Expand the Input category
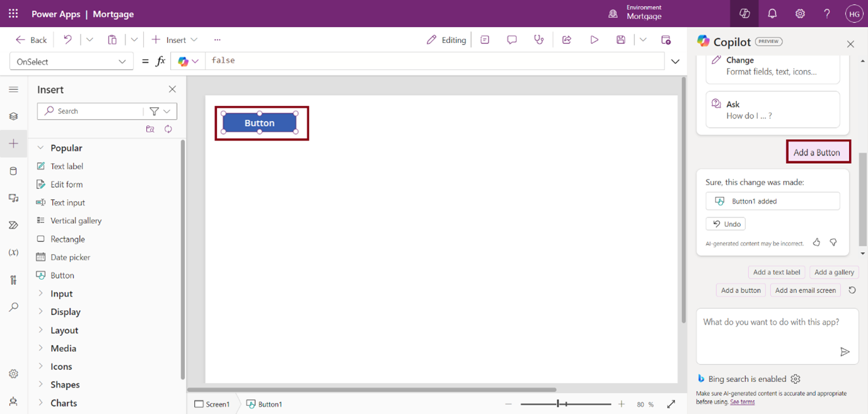The image size is (868, 414). click(x=61, y=294)
